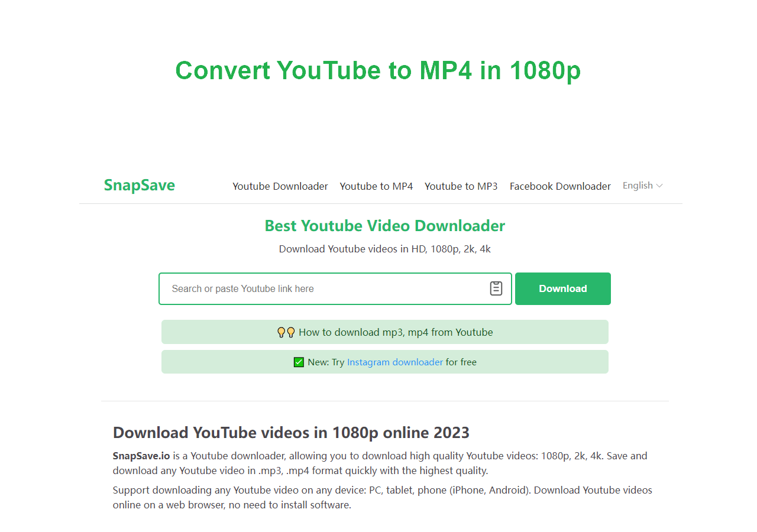Open the Youtube Downloader nav item
This screenshot has height=532, width=757.
pyautogui.click(x=280, y=186)
